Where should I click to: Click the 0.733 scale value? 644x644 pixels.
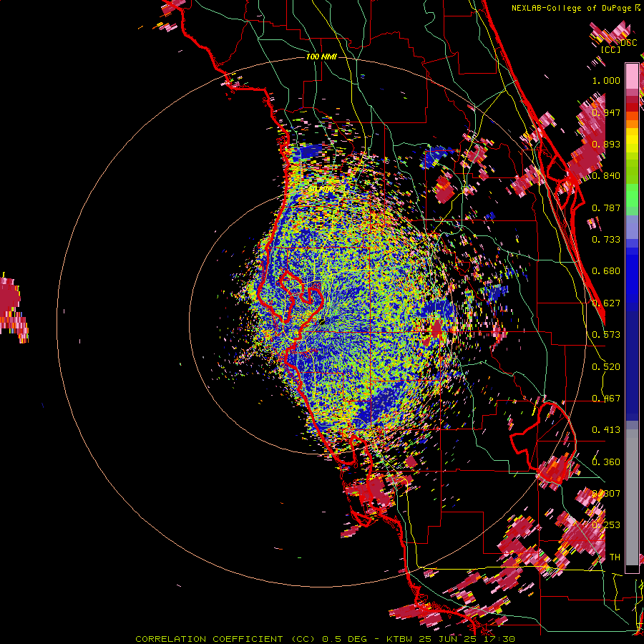tap(606, 240)
